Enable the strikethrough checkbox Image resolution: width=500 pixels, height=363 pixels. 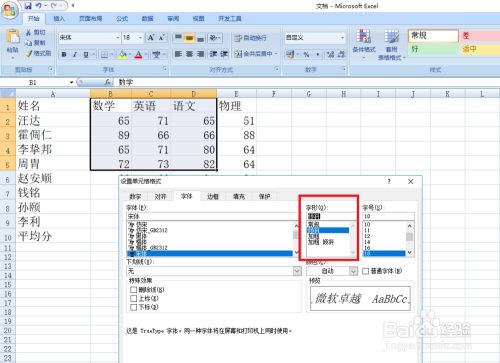point(134,289)
